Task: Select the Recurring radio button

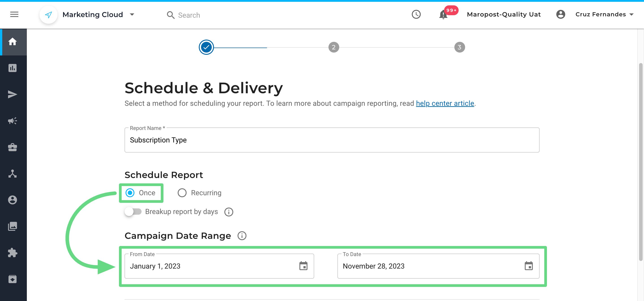Action: (182, 193)
